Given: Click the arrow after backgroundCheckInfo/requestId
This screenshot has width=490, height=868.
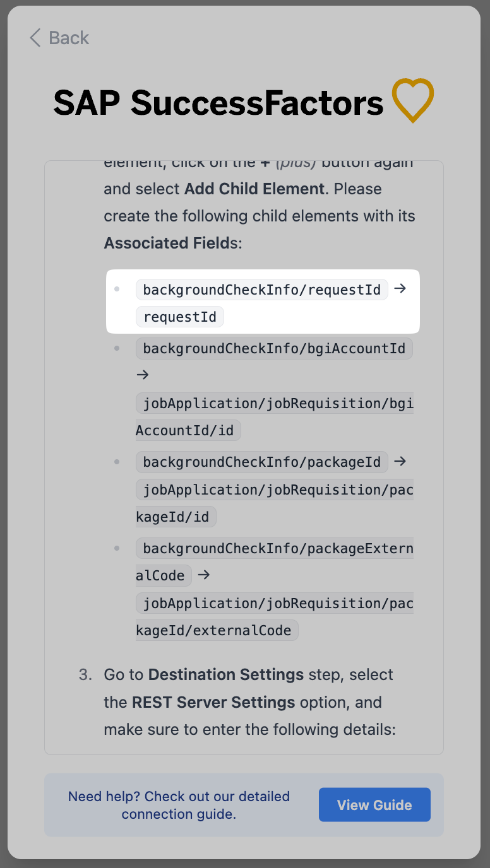Looking at the screenshot, I should pyautogui.click(x=400, y=289).
